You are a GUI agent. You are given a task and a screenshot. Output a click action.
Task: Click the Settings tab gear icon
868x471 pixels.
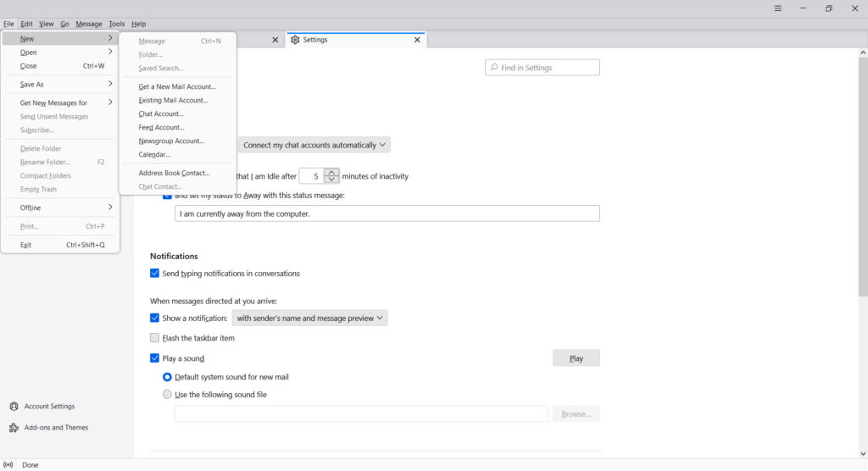click(x=295, y=40)
